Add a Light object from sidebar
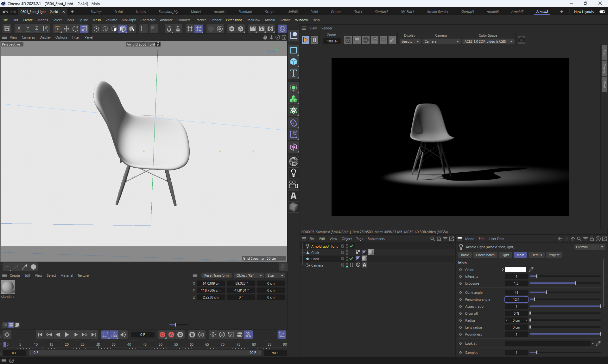The image size is (608, 364). 294,173
